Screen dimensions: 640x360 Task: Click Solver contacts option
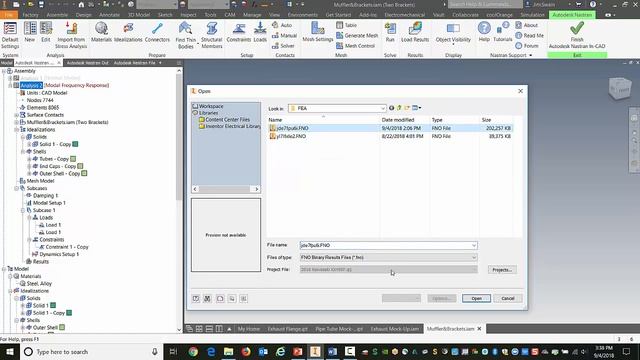[x=283, y=46]
